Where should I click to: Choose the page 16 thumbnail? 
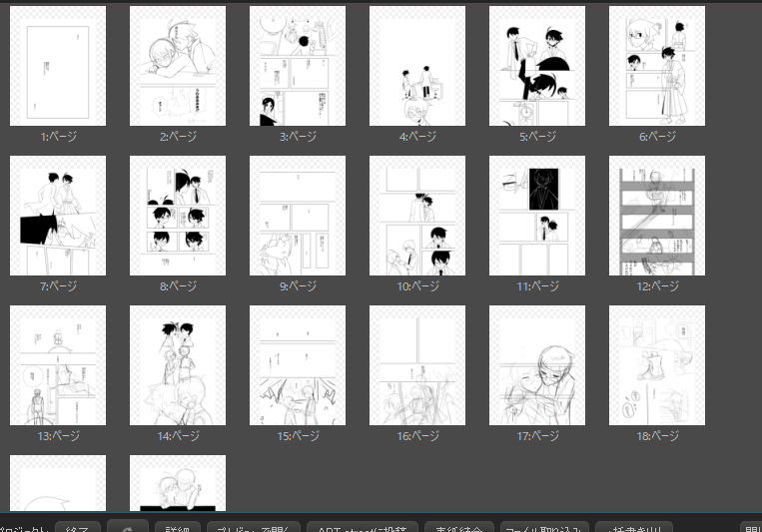coord(417,365)
